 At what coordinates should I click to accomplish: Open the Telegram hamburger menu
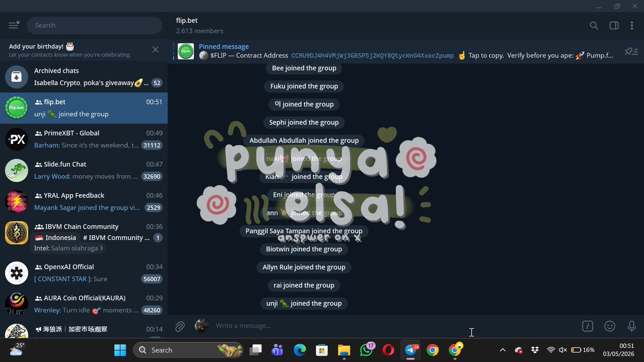click(13, 25)
